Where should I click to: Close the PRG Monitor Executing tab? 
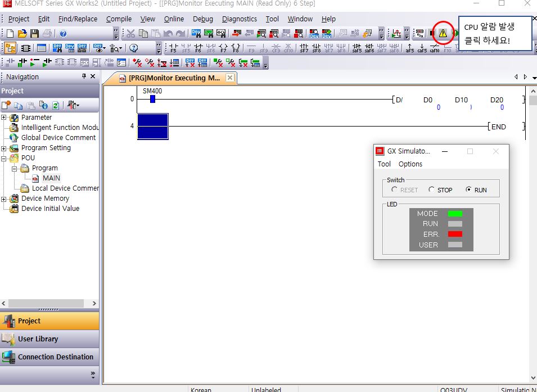pyautogui.click(x=230, y=78)
